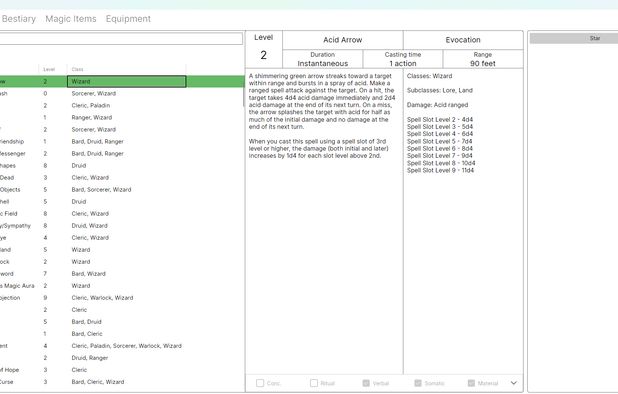Switch to the Magic Items tab

tap(71, 19)
